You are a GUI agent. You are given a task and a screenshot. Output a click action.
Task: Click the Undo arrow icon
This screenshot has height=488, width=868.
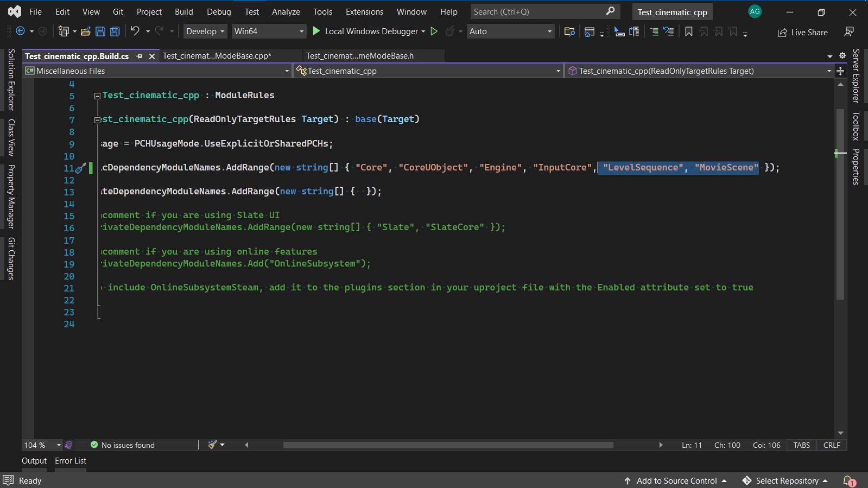tap(135, 31)
